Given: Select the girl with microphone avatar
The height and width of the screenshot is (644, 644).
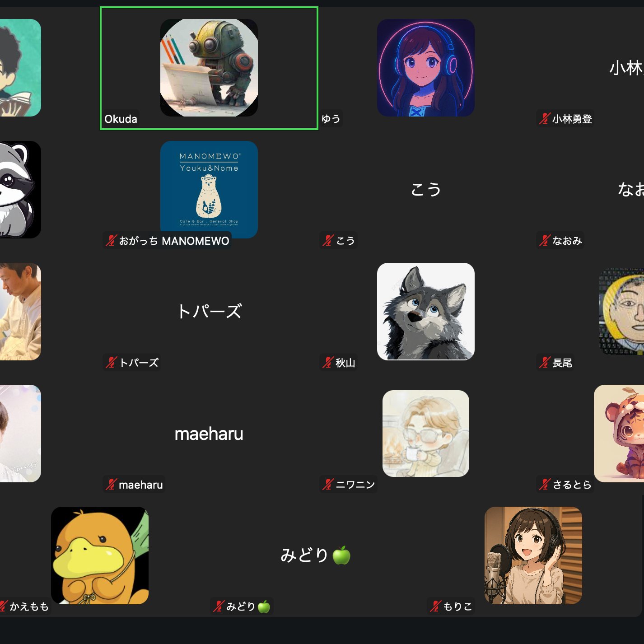Looking at the screenshot, I should [x=533, y=555].
